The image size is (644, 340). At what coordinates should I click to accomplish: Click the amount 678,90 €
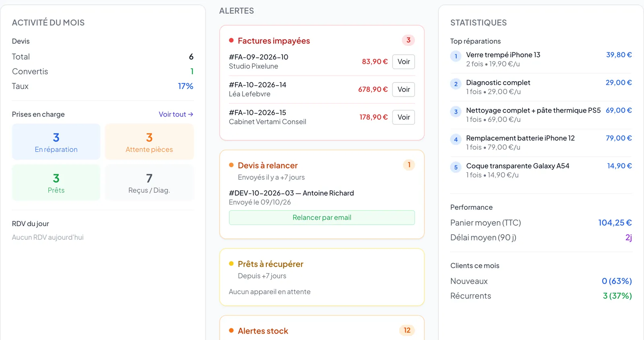(373, 89)
